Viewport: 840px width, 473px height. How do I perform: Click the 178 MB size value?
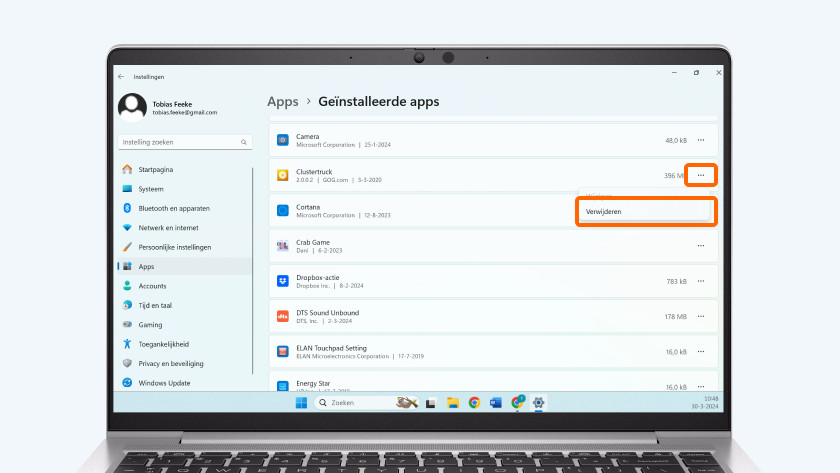[x=676, y=317]
